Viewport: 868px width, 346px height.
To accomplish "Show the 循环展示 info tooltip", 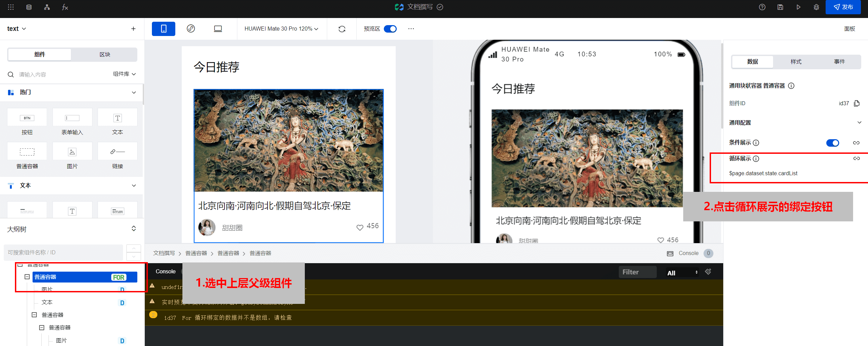I will [x=756, y=159].
